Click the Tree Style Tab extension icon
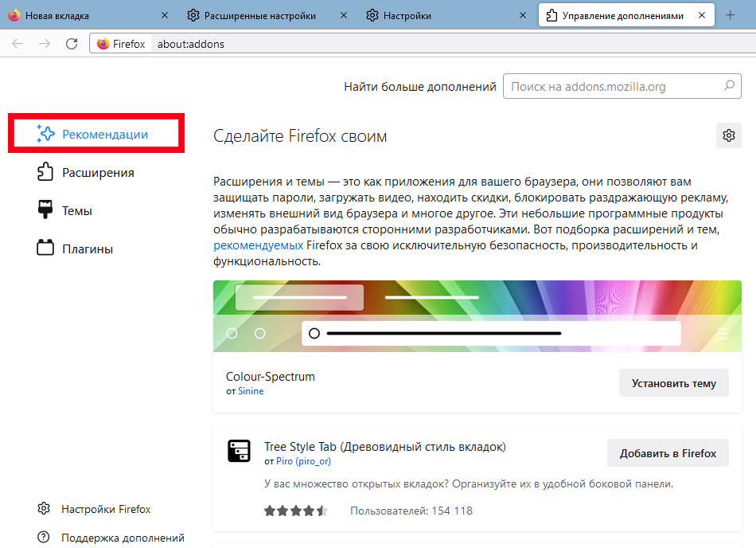 click(239, 451)
